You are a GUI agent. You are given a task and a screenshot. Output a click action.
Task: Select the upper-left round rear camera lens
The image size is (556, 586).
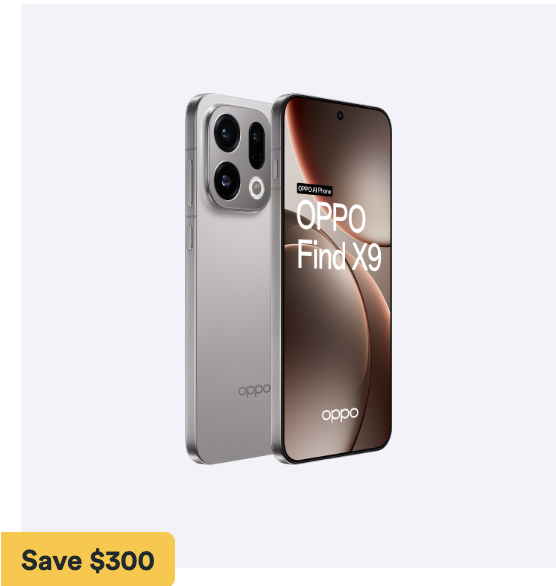tap(226, 133)
